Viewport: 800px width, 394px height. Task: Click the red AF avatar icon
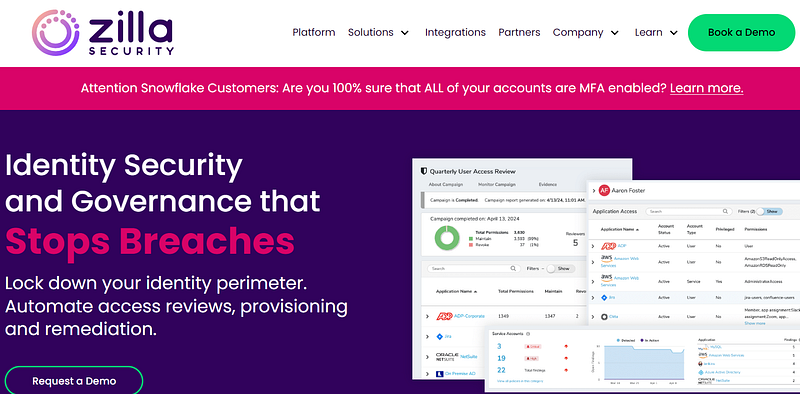pyautogui.click(x=605, y=190)
